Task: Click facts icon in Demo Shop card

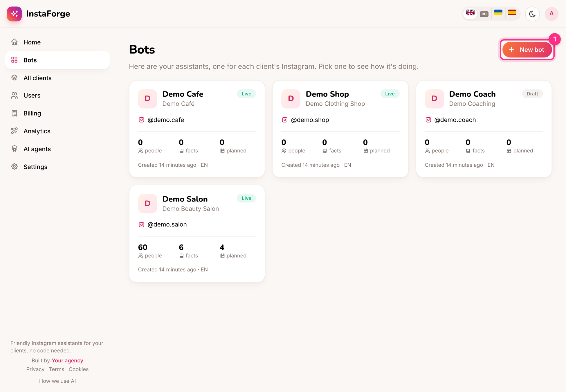Action: (325, 151)
